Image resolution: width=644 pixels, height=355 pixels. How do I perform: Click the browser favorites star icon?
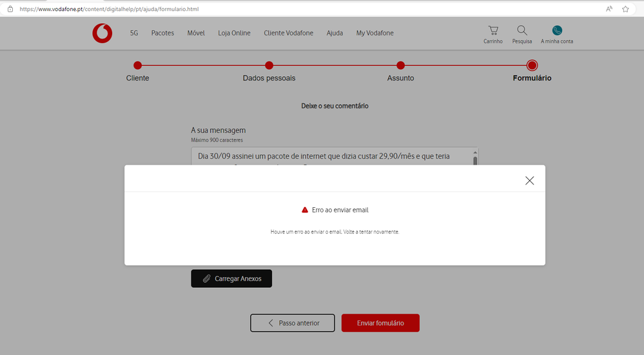pyautogui.click(x=625, y=9)
